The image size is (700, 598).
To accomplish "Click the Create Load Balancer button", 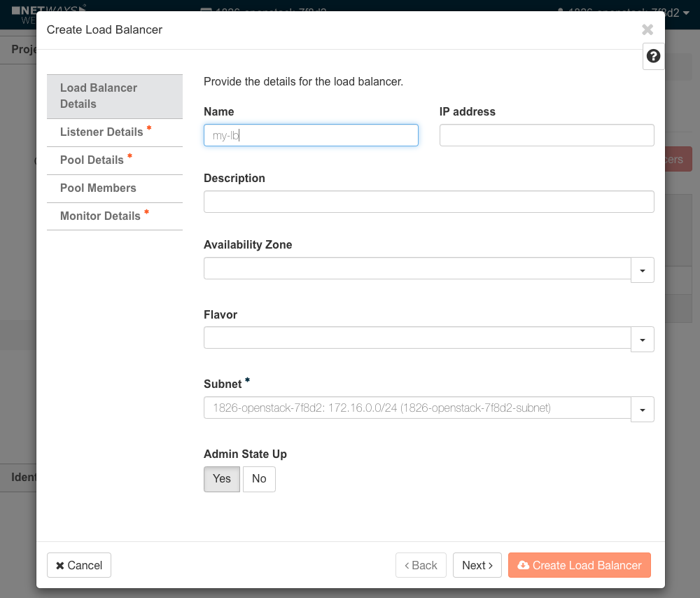I will (579, 565).
